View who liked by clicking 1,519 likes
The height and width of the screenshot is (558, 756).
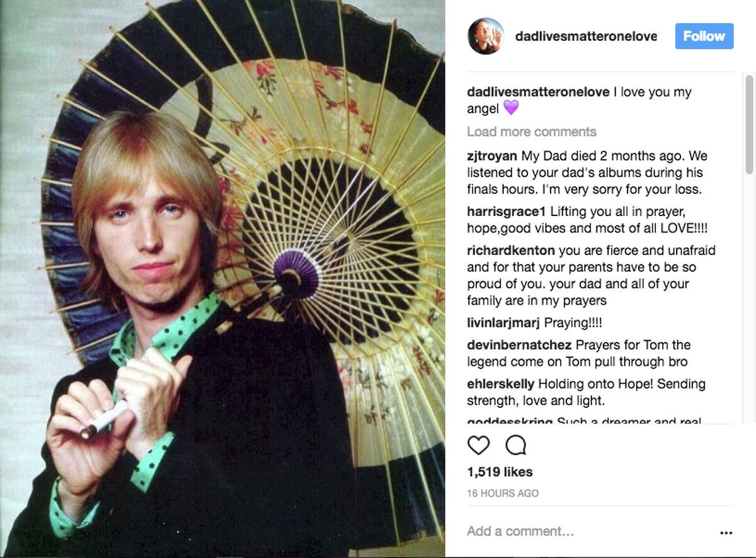[x=500, y=472]
